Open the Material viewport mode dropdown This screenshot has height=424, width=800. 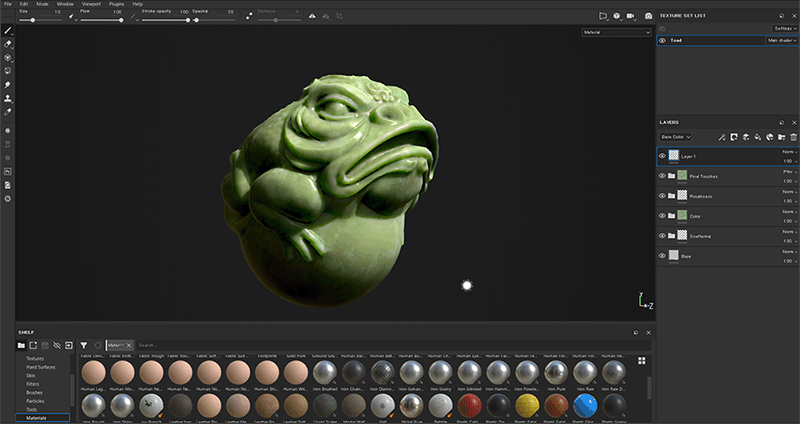tap(617, 32)
